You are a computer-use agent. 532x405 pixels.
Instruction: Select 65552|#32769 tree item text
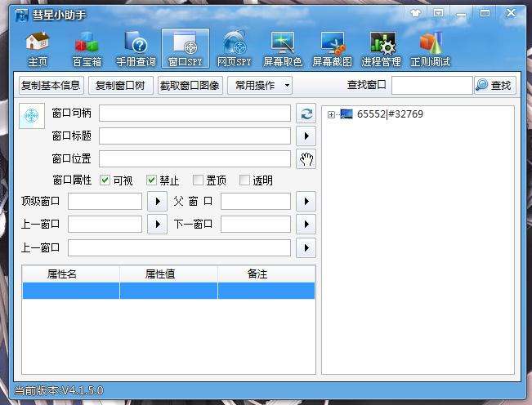(x=390, y=114)
